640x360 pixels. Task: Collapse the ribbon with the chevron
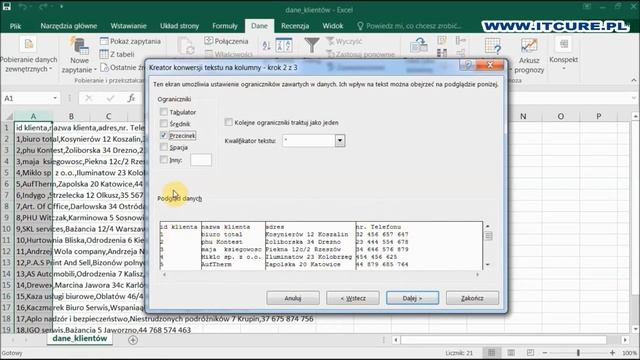pyautogui.click(x=633, y=80)
